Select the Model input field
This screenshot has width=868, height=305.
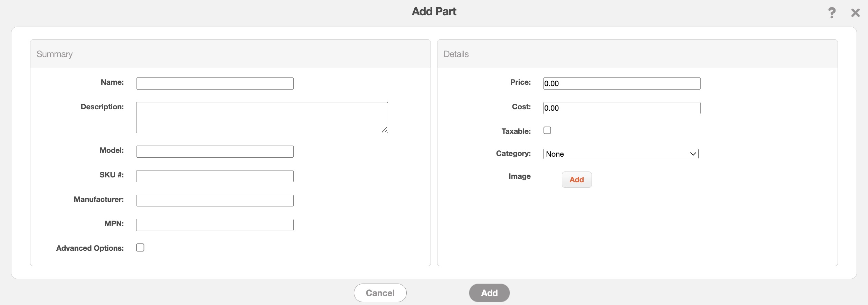click(x=215, y=151)
